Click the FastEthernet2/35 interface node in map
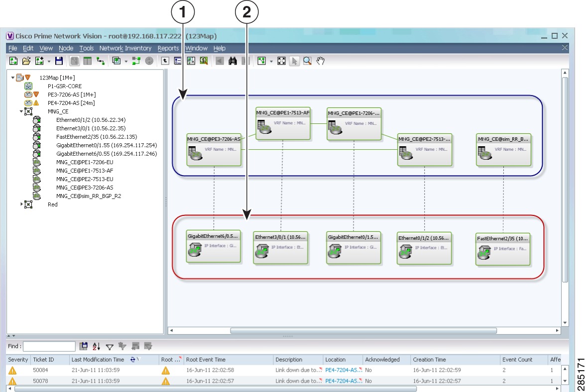 point(503,249)
